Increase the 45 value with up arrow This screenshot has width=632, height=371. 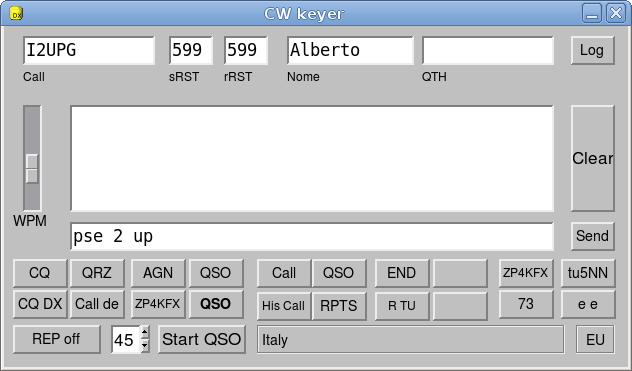(x=144, y=333)
